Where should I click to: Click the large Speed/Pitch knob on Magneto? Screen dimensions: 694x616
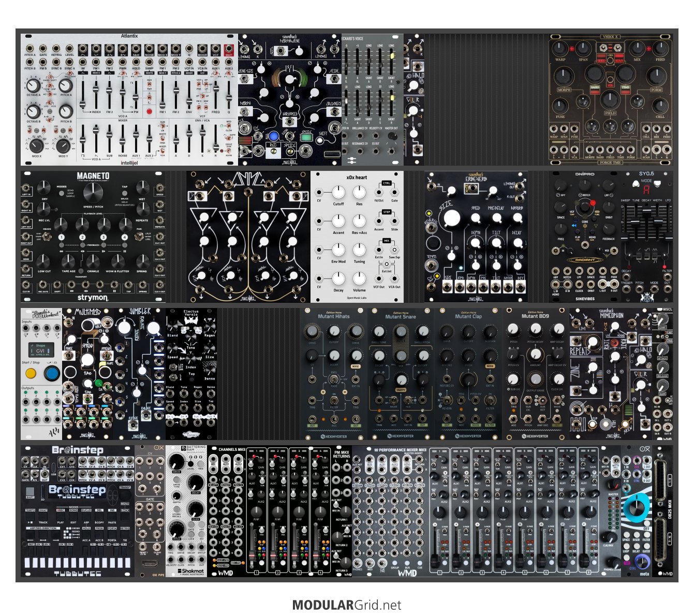pos(93,193)
